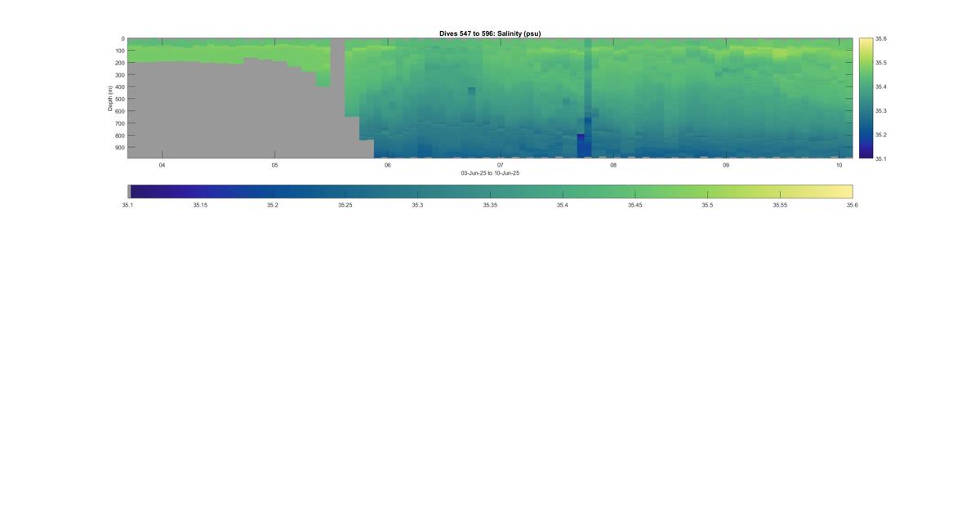Select the depth tick label "500"

pyautogui.click(x=120, y=99)
